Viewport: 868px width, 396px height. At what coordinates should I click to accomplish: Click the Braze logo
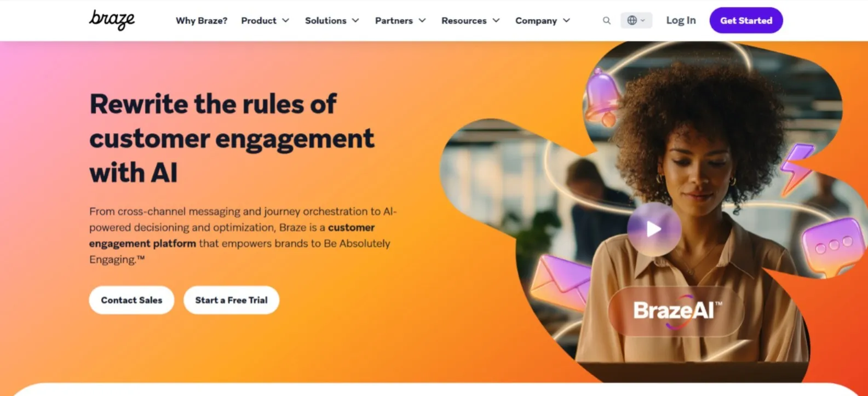112,20
